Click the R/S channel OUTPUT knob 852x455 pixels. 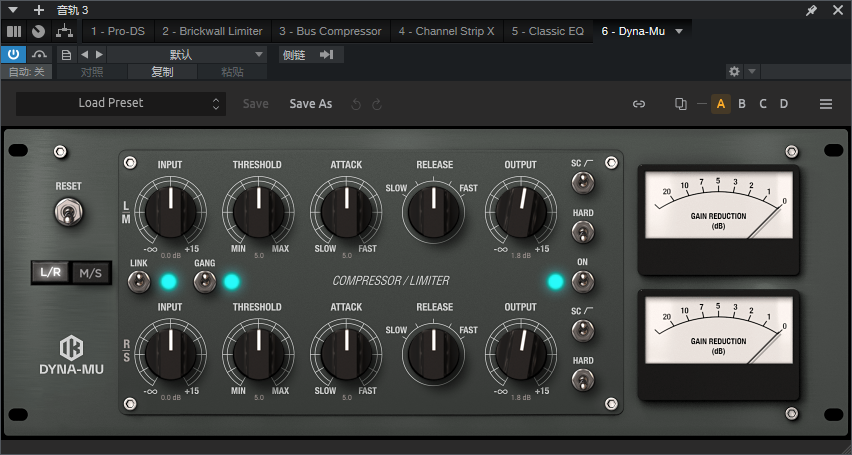[x=521, y=353]
